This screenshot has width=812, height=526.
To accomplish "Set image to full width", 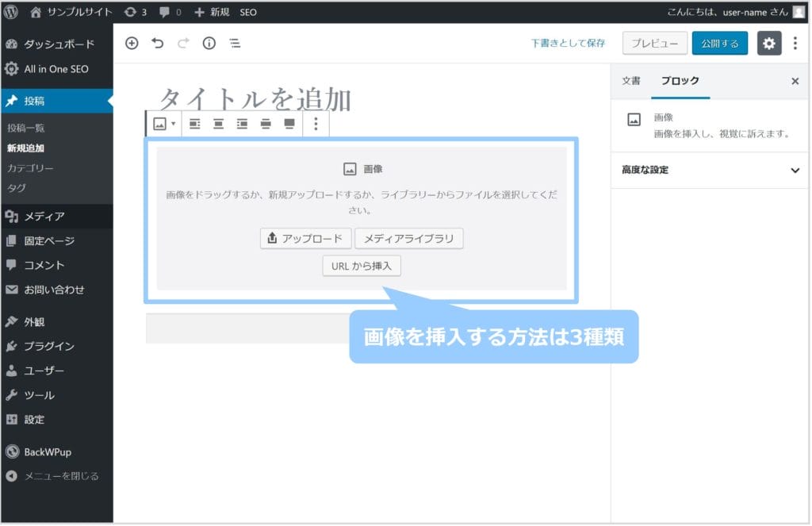I will pos(289,124).
